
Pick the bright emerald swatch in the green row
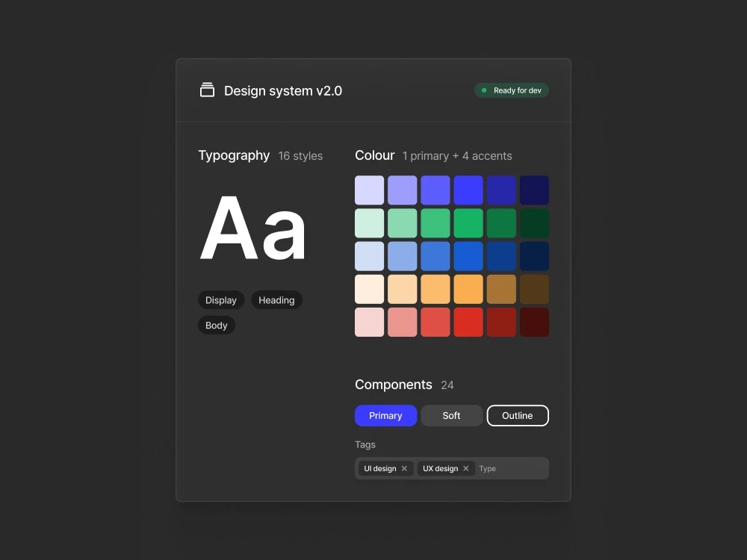[468, 223]
